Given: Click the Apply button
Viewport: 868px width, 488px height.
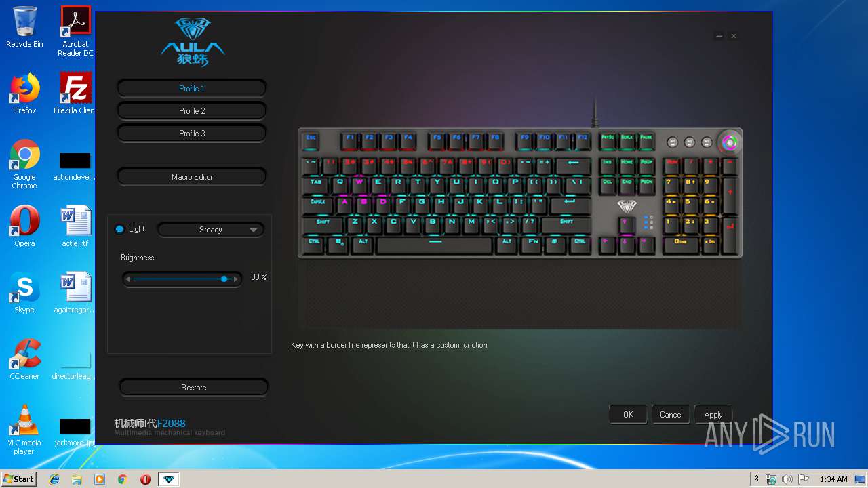Looking at the screenshot, I should pos(713,415).
